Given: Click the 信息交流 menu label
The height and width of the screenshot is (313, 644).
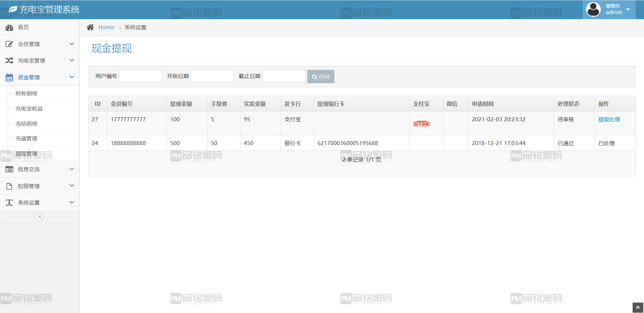Looking at the screenshot, I should point(29,169).
